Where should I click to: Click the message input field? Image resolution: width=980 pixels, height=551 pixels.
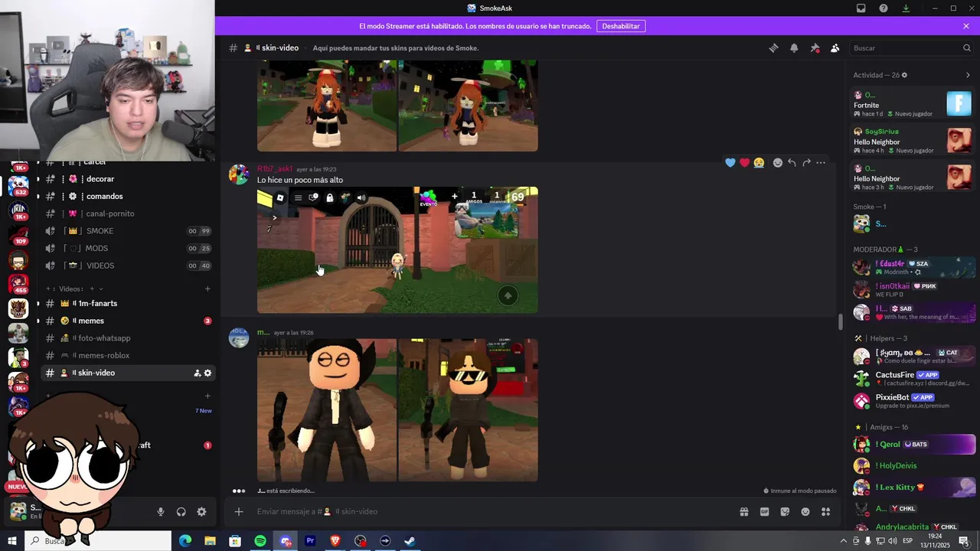[490, 511]
